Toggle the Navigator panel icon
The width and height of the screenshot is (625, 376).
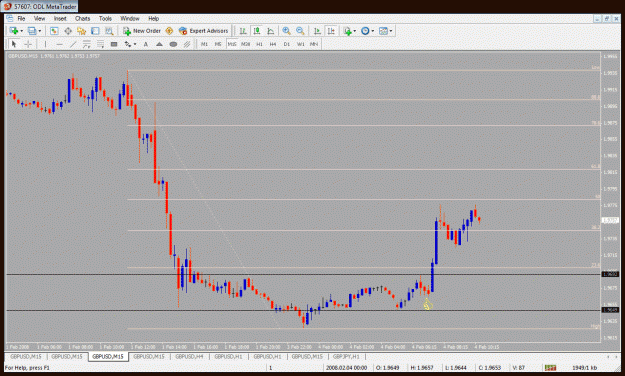pos(82,31)
